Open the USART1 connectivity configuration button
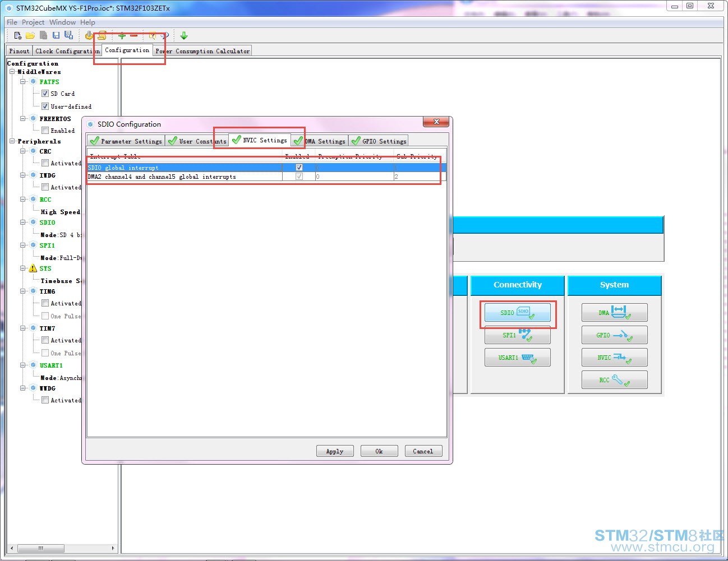 [x=518, y=358]
